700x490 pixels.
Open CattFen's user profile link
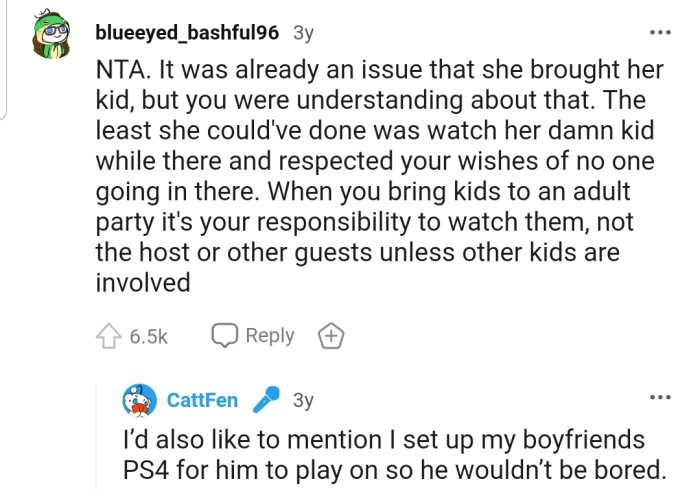[202, 401]
